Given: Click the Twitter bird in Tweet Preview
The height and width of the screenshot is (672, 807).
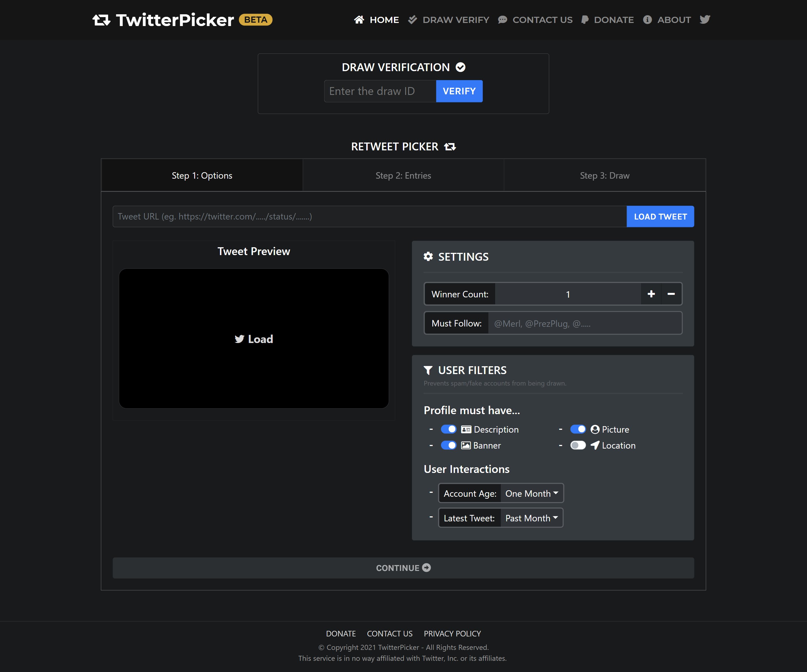Looking at the screenshot, I should tap(239, 339).
